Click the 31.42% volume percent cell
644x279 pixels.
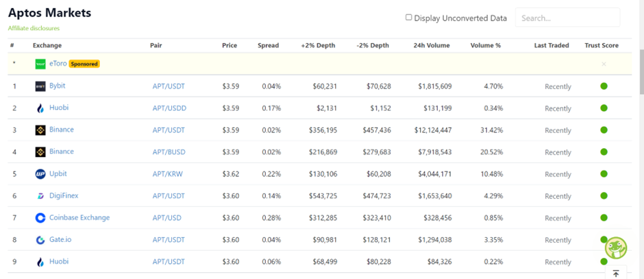click(x=492, y=130)
